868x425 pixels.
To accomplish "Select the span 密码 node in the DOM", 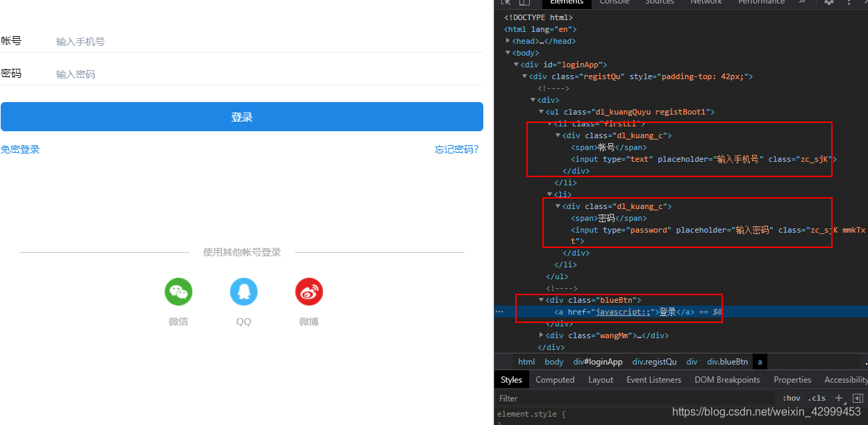I will 608,218.
